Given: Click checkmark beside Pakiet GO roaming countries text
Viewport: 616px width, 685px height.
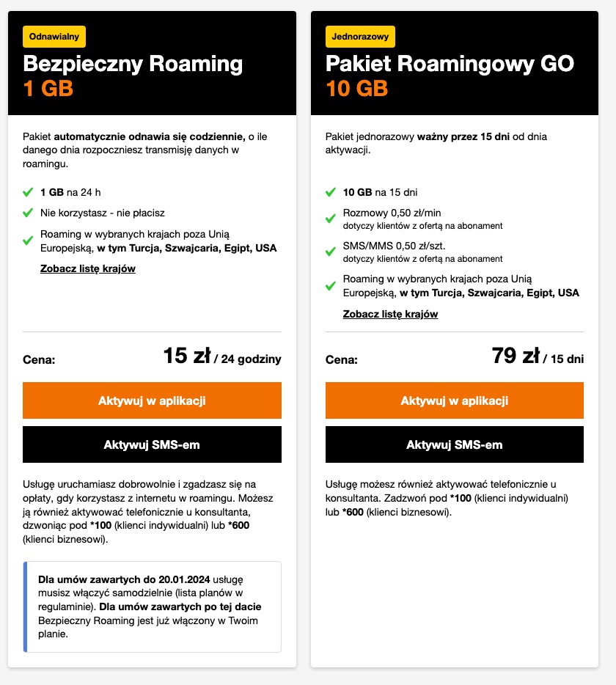Looking at the screenshot, I should (331, 286).
